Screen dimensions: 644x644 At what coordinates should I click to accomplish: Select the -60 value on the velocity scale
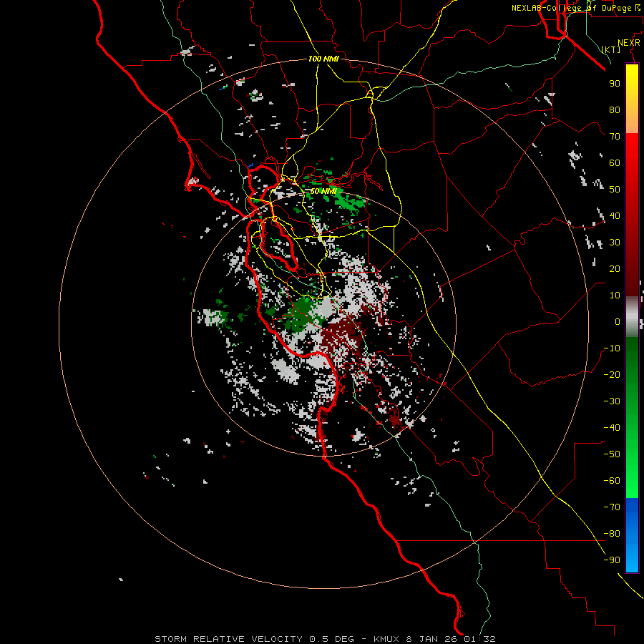[x=612, y=481]
